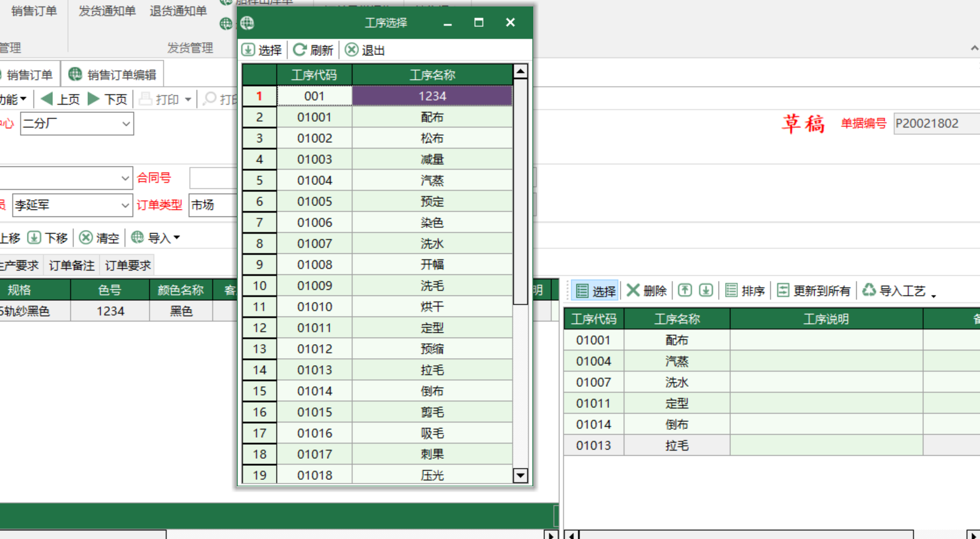The image size is (980, 539).
Task: Open 退货通知单 in the ribbon
Action: pyautogui.click(x=178, y=11)
